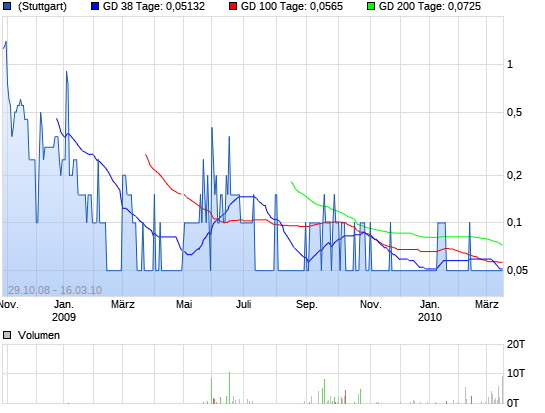Screen dimensions: 545x413
Task: Click price axis value '0,2'
Action: click(x=514, y=175)
